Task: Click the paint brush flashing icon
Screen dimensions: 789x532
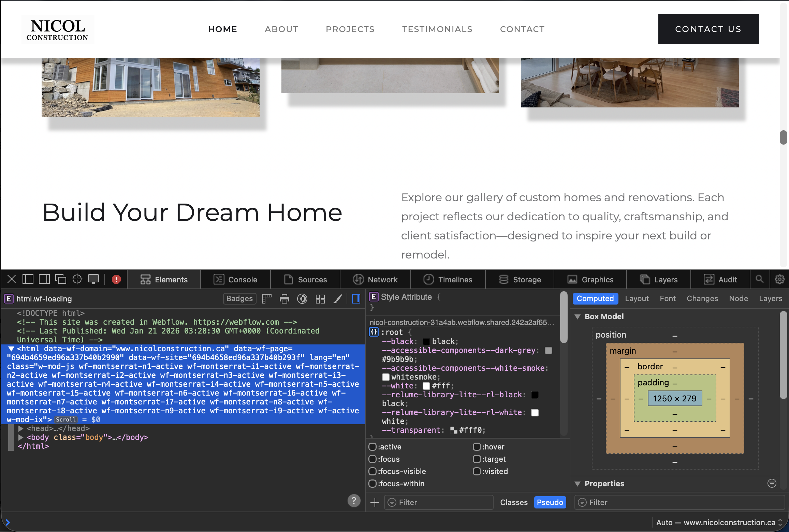Action: pyautogui.click(x=338, y=299)
